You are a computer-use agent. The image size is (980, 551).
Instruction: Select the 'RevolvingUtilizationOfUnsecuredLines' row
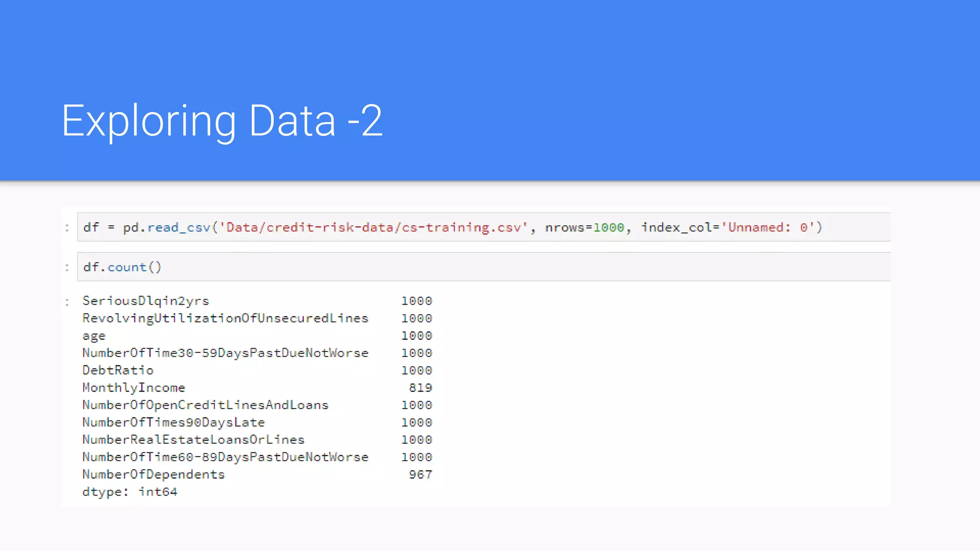point(257,318)
